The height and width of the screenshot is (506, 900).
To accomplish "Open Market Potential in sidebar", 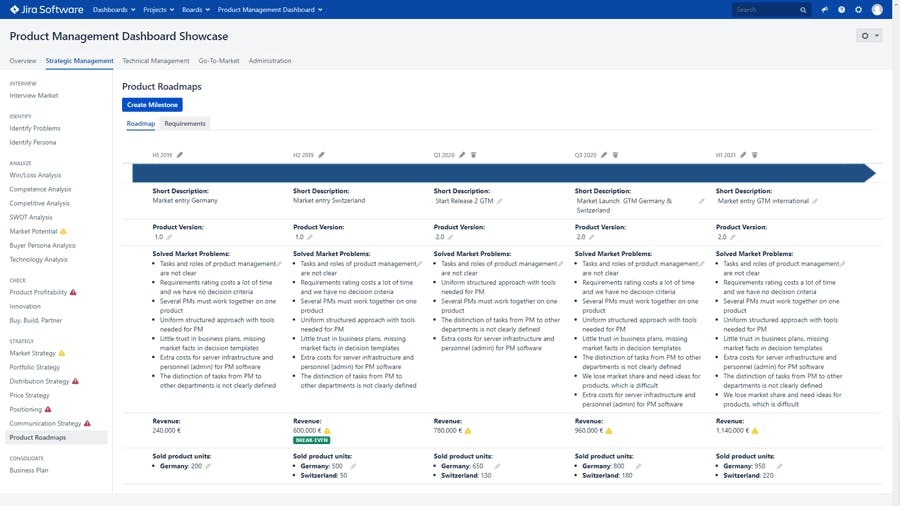I will point(33,231).
